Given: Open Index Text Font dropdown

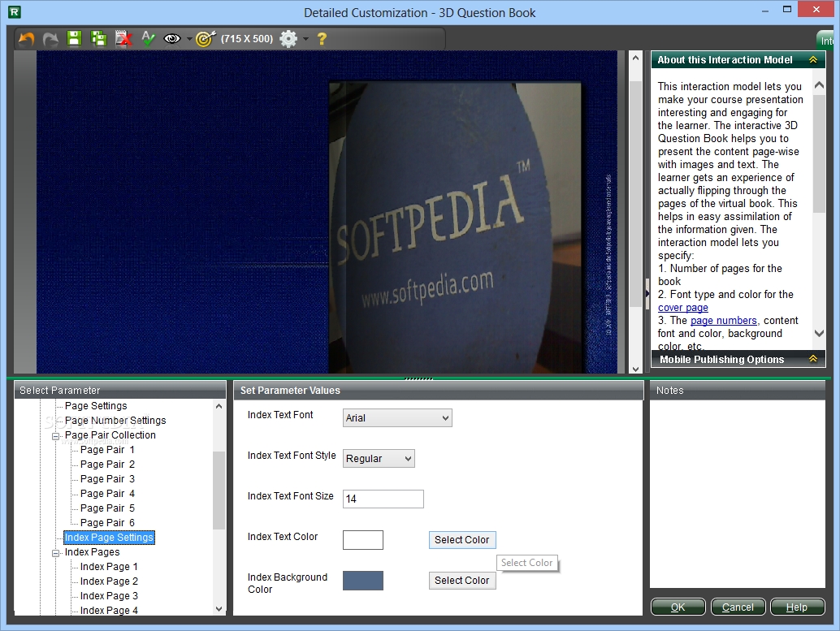Looking at the screenshot, I should [x=397, y=417].
